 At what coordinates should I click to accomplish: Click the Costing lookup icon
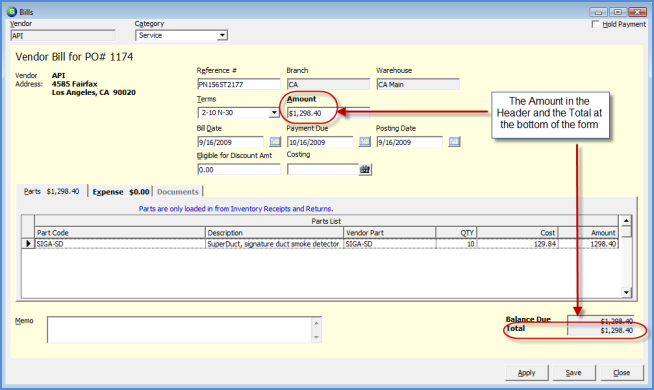(365, 169)
